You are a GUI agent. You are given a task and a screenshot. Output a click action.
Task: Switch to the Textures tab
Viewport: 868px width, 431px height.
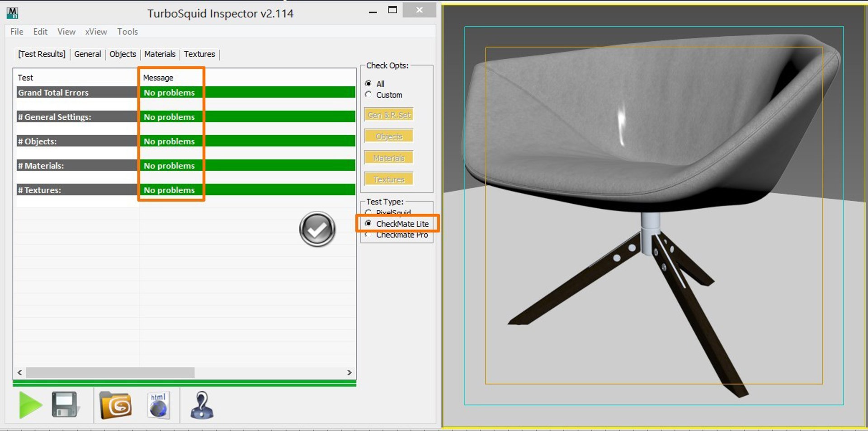click(199, 54)
